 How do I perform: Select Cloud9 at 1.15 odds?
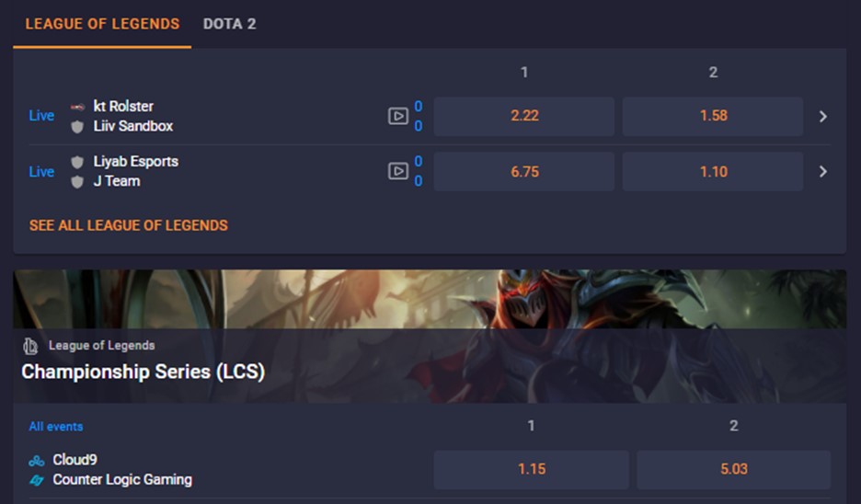[x=532, y=469]
